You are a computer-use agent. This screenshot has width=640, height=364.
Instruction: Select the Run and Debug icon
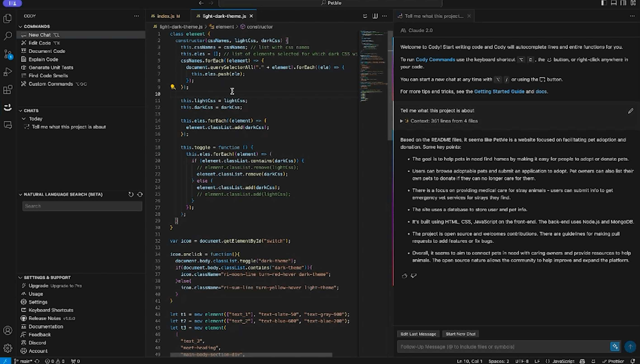7,71
